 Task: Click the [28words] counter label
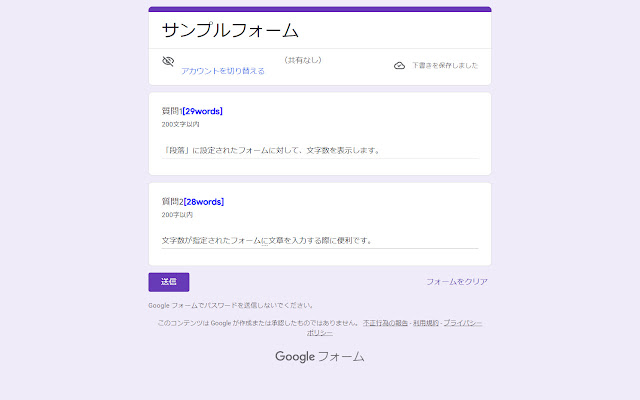pyautogui.click(x=204, y=202)
